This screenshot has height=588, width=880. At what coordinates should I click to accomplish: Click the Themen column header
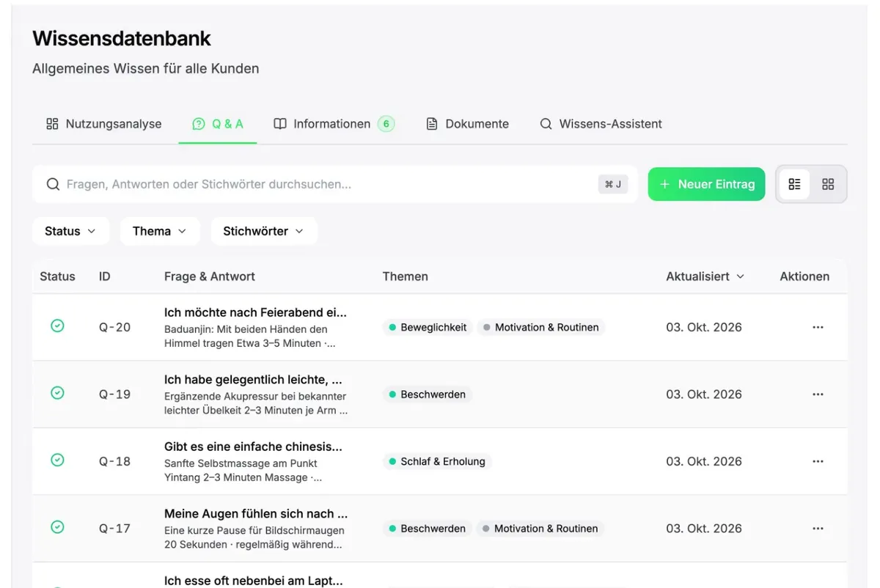(x=405, y=276)
